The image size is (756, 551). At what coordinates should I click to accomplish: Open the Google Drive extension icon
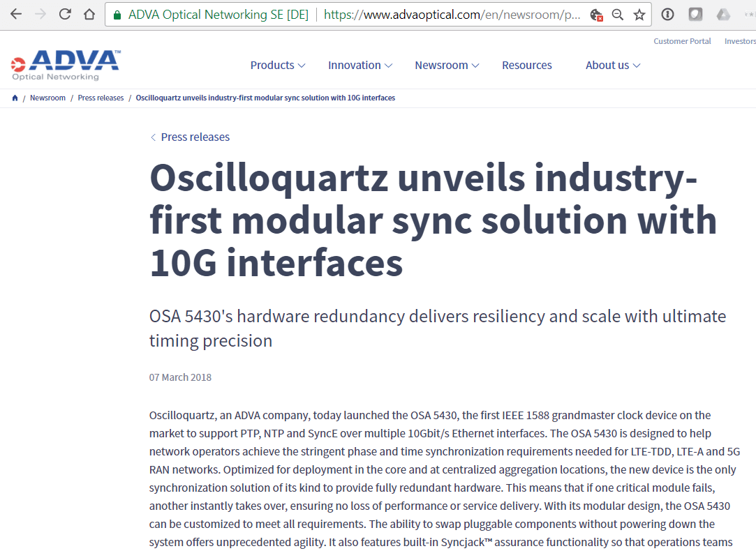[x=722, y=13]
